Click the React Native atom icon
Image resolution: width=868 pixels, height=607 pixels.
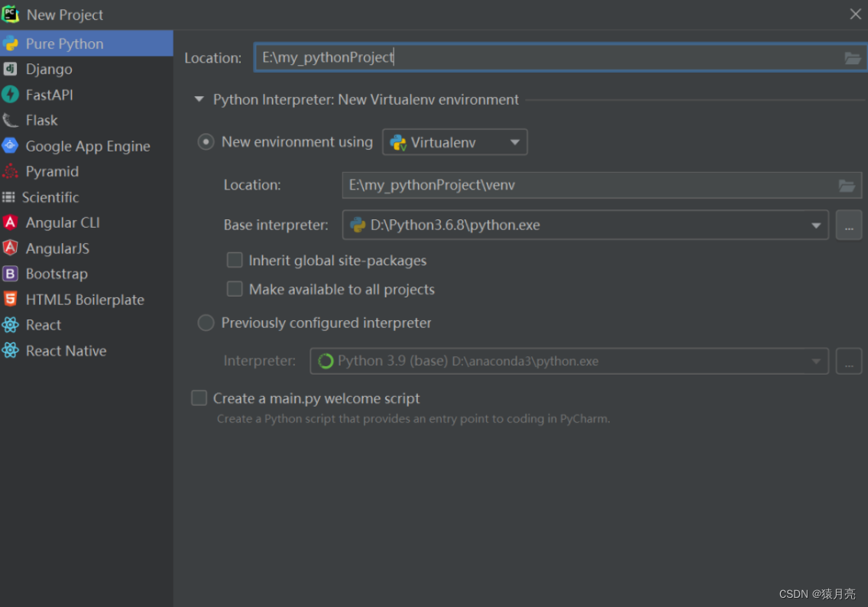click(x=10, y=350)
